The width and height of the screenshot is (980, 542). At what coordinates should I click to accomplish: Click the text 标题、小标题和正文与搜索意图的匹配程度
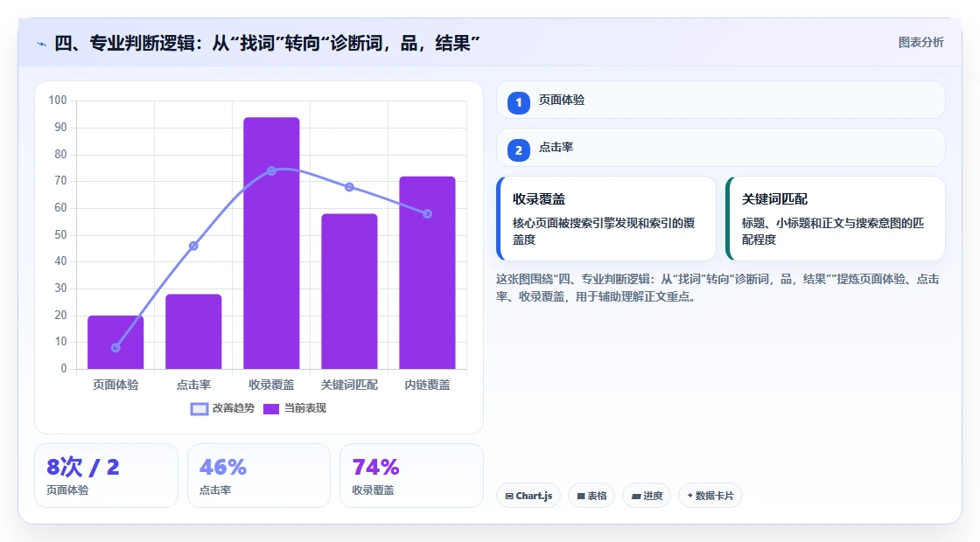coord(832,231)
